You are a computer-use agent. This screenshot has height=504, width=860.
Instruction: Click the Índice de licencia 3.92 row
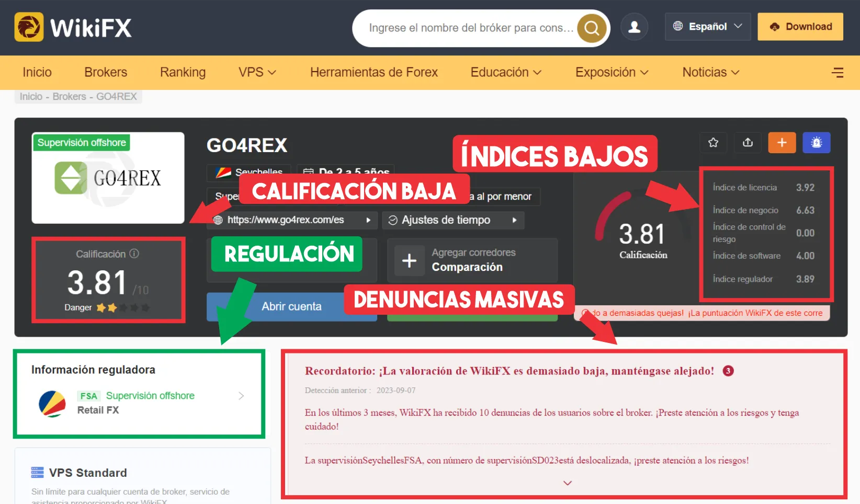(x=764, y=187)
